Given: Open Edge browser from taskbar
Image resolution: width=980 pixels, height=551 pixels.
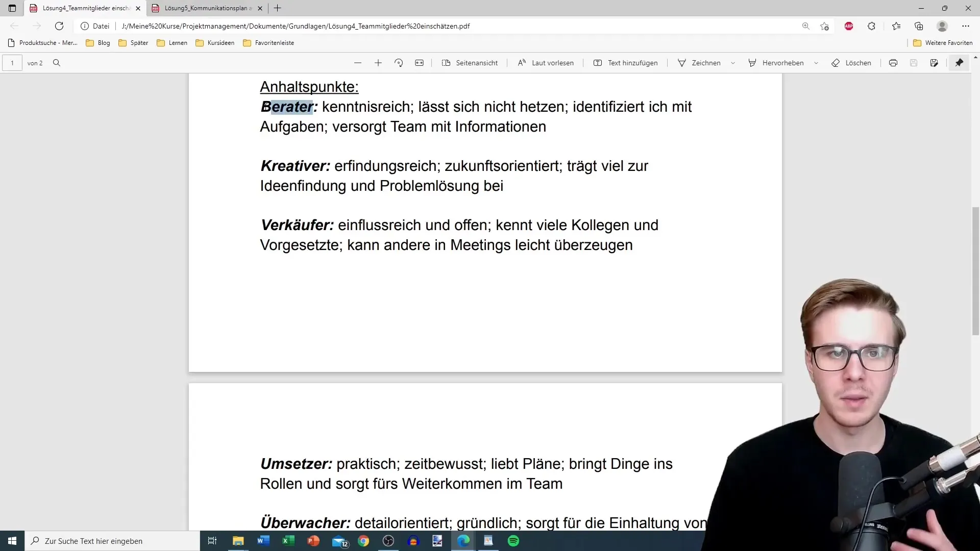Looking at the screenshot, I should click(463, 541).
